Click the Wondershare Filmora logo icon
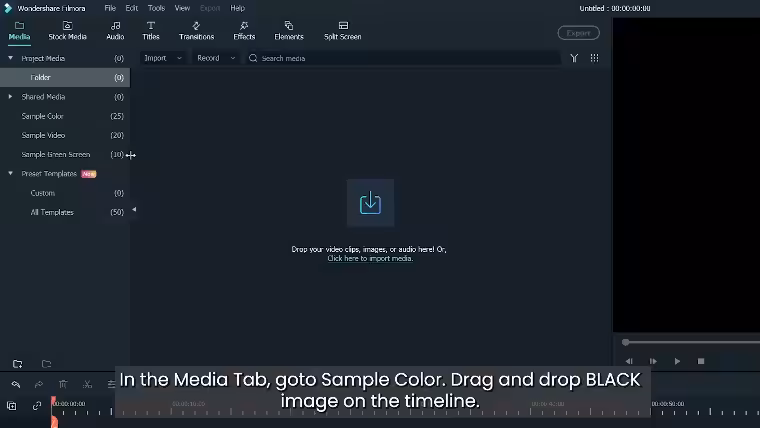This screenshot has width=760, height=428. (x=8, y=8)
